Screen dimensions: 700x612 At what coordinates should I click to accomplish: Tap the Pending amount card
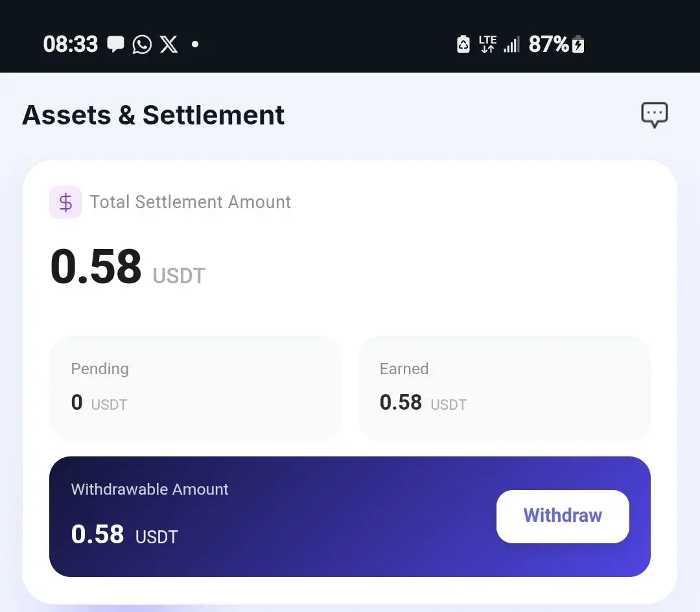194,388
